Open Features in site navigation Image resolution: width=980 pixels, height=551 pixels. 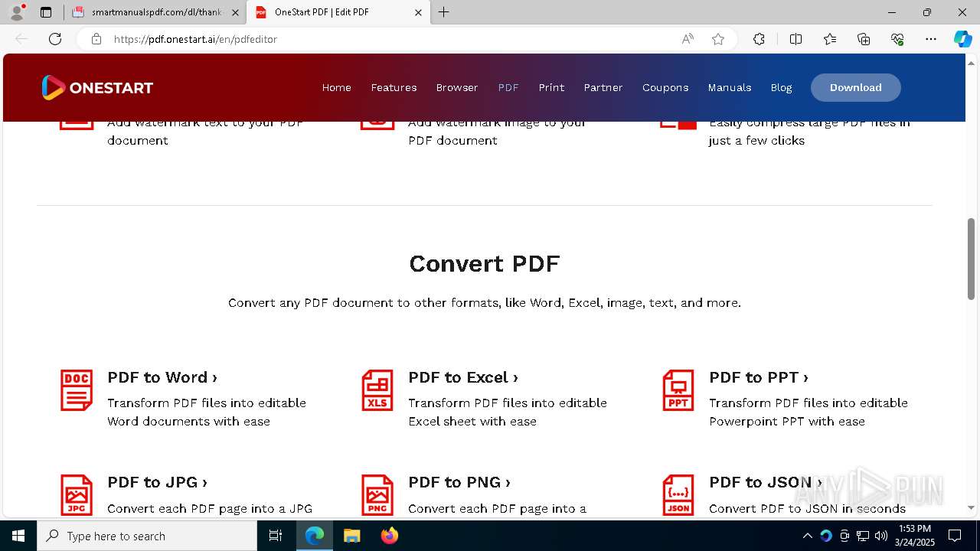[x=394, y=87]
